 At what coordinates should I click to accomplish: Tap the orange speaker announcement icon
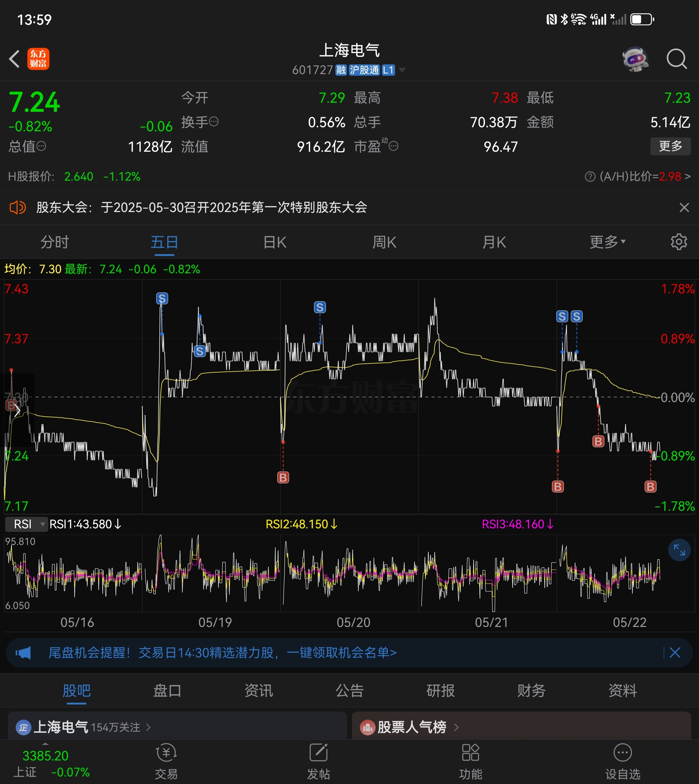pyautogui.click(x=18, y=208)
